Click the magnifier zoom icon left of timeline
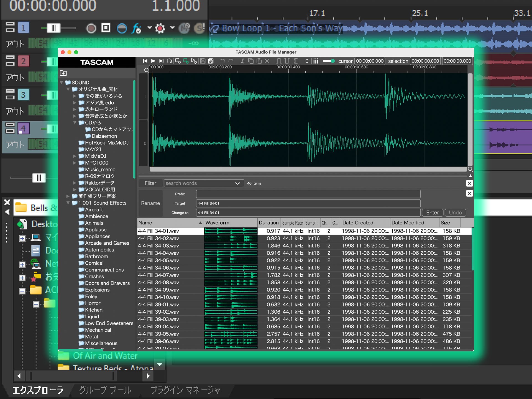Screen dimensions: 532x399 (x=147, y=70)
